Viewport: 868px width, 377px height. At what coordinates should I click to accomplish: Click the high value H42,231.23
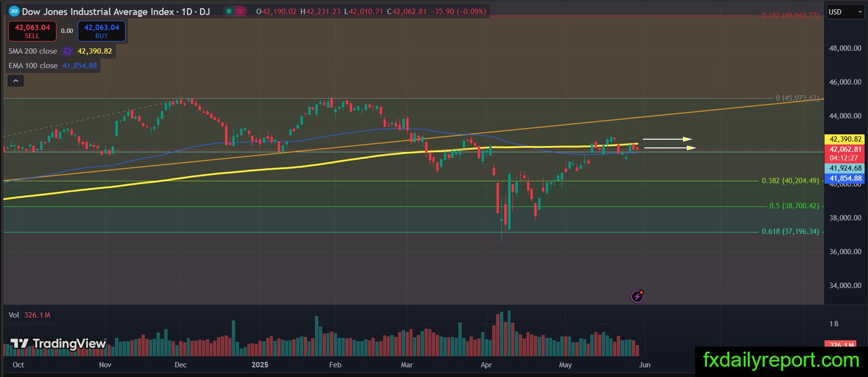click(x=321, y=11)
